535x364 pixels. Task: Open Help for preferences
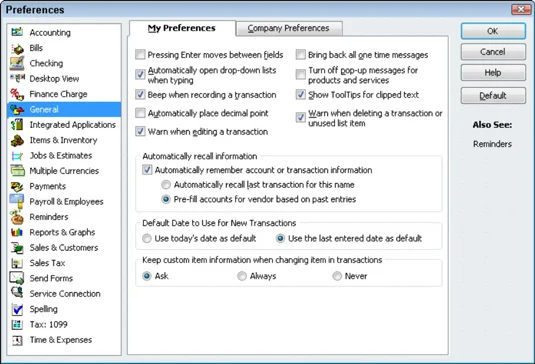493,73
